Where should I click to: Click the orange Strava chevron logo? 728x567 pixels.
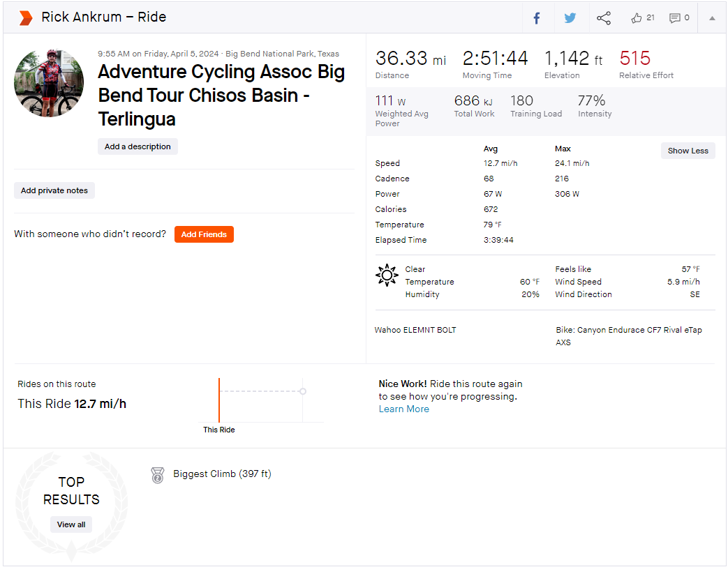26,17
